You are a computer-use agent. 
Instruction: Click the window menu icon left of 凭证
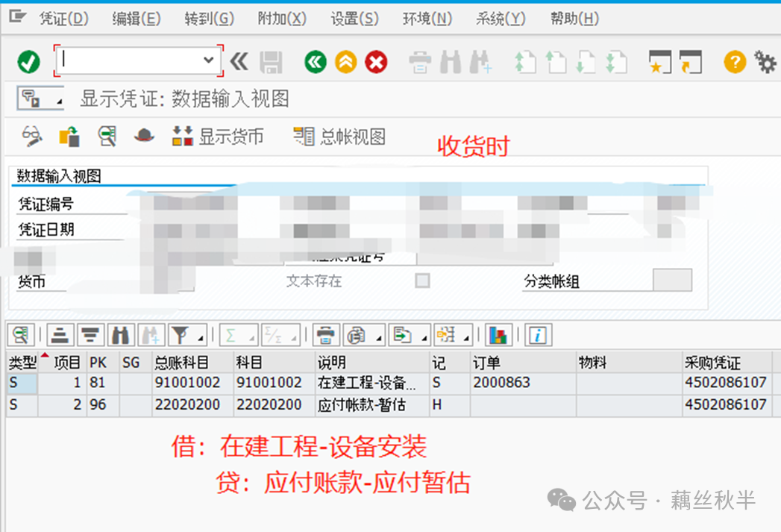[17, 17]
